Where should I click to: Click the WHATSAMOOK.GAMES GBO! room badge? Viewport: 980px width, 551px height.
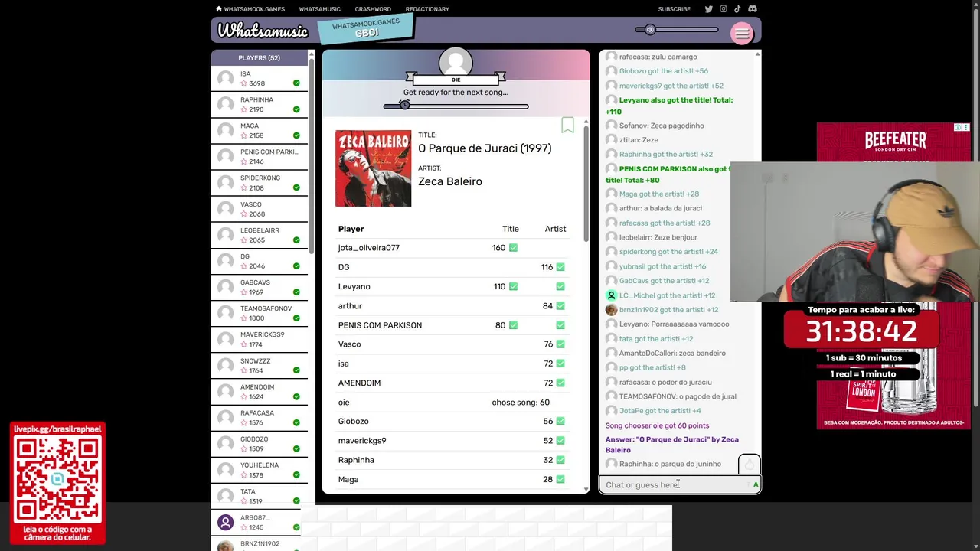(x=366, y=28)
